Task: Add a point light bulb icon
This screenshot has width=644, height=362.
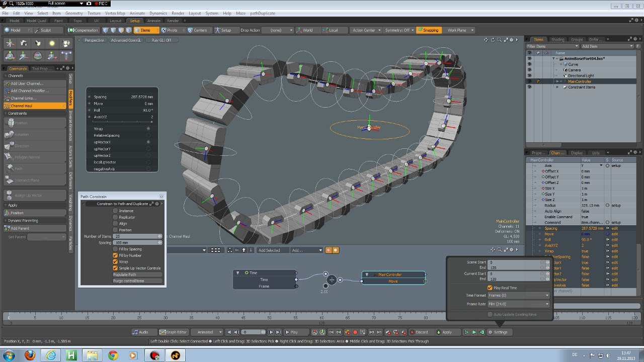Action: (x=52, y=44)
